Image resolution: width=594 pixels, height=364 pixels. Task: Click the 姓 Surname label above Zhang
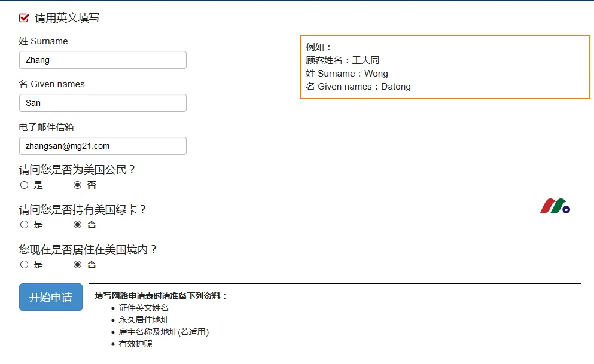pyautogui.click(x=43, y=41)
